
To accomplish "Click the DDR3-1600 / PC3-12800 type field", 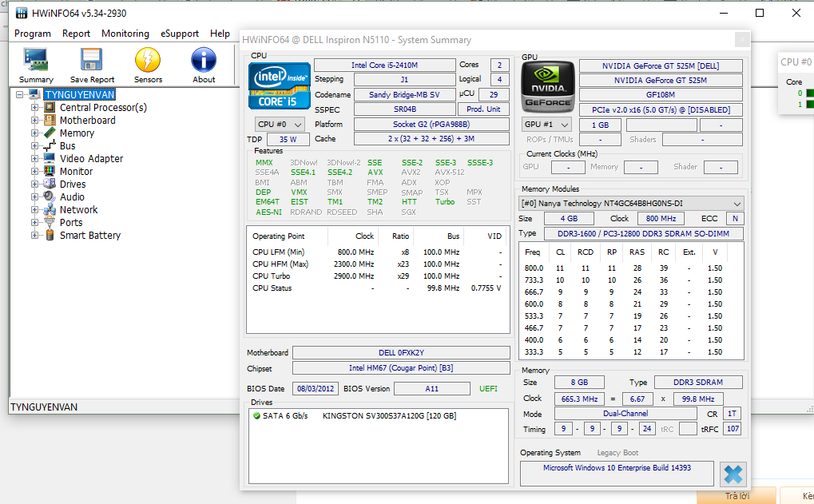I will (x=644, y=233).
